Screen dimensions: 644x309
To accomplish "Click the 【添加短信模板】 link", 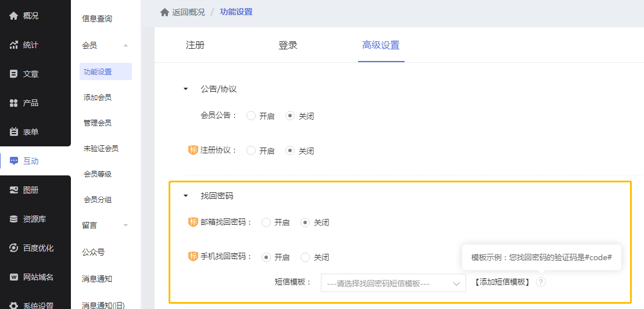I will (x=502, y=282).
